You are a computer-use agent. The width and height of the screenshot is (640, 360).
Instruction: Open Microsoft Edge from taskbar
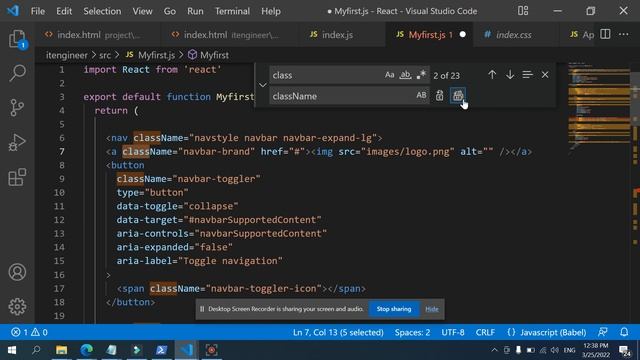[86, 350]
